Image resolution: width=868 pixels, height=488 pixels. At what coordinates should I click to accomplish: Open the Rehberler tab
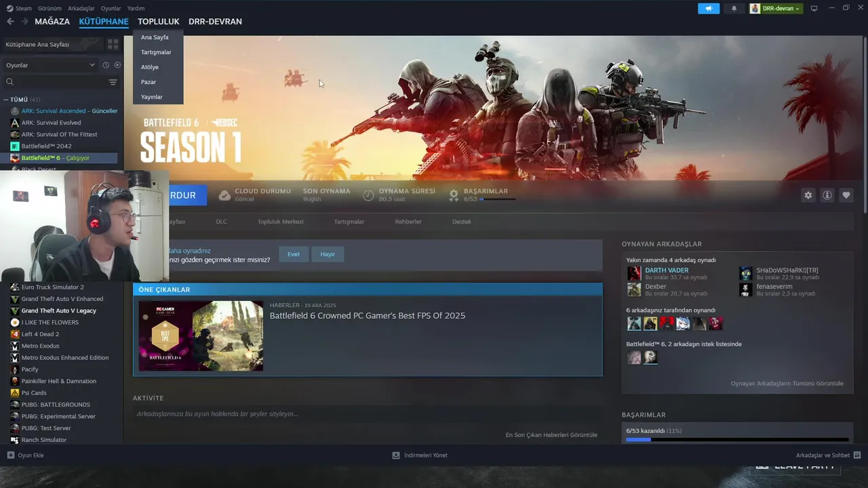click(x=408, y=222)
